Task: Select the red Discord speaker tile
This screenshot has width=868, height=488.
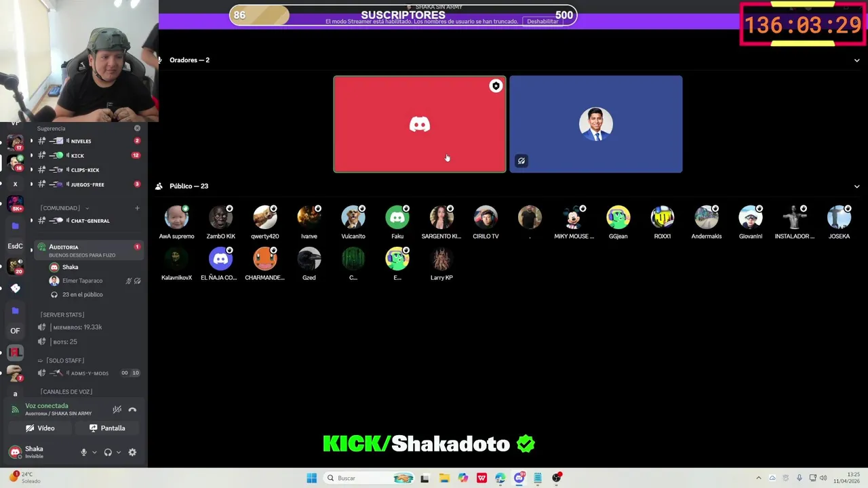Action: 420,124
